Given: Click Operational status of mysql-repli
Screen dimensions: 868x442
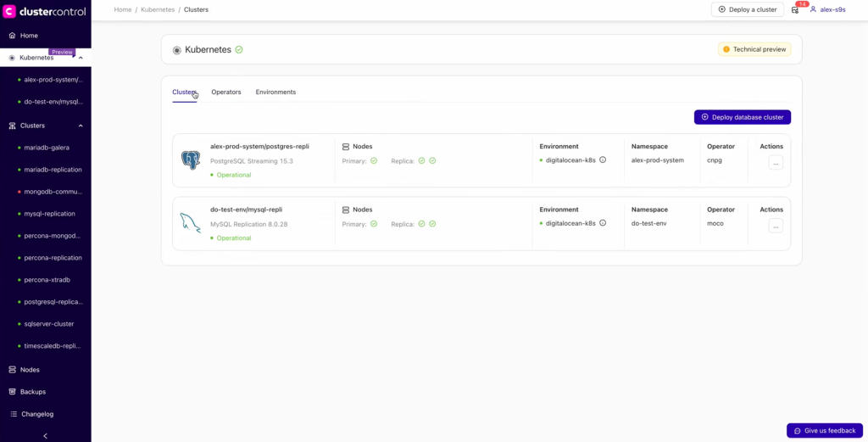Looking at the screenshot, I should pyautogui.click(x=231, y=238).
